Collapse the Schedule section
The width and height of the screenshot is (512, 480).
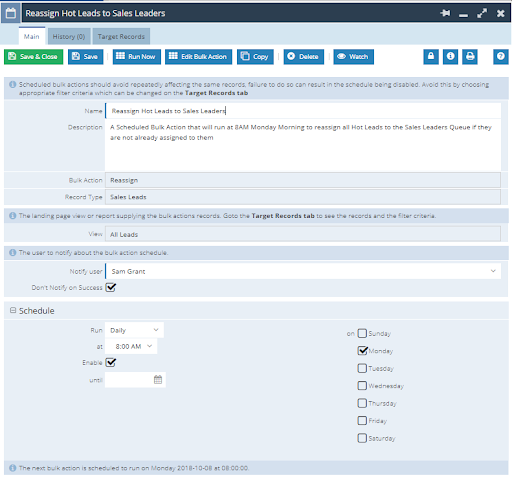coord(13,310)
